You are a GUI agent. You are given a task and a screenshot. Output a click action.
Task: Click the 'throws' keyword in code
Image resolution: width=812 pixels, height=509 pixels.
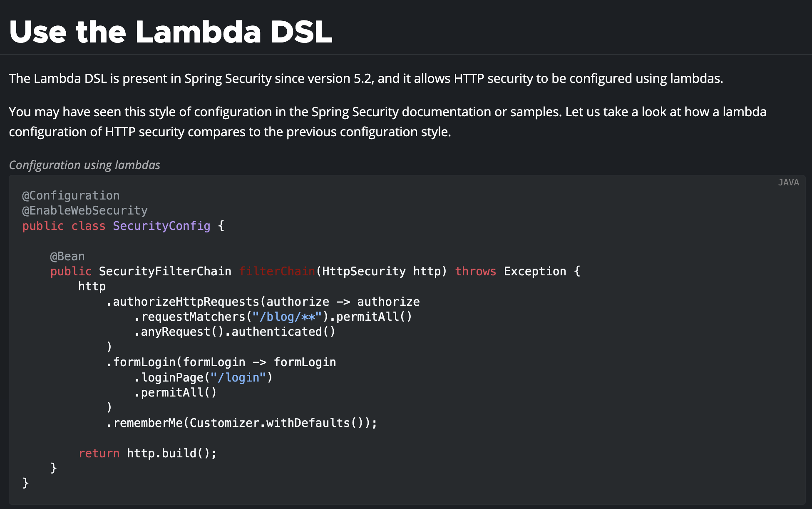(475, 271)
